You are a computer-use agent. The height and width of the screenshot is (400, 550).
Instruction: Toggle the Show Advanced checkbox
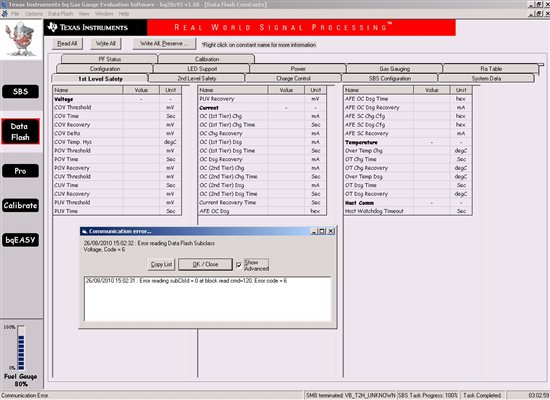point(239,265)
